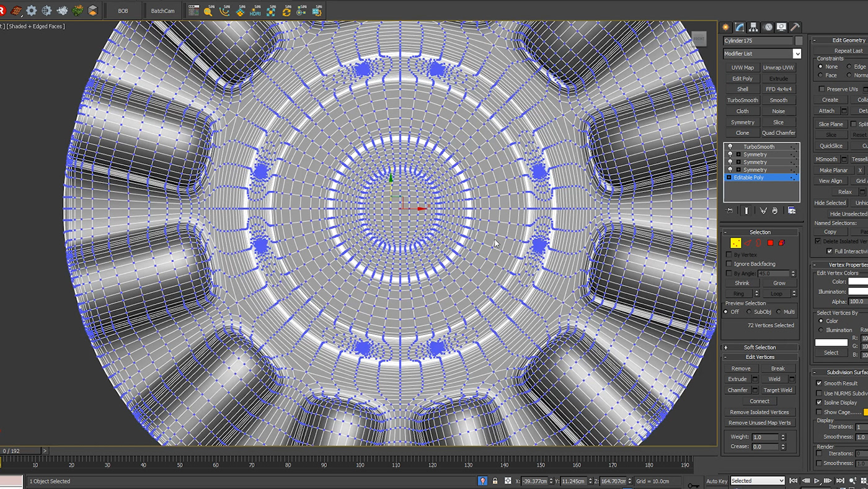Viewport: 868px width, 489px height.
Task: Click the BOB toolbar tab
Action: point(123,11)
